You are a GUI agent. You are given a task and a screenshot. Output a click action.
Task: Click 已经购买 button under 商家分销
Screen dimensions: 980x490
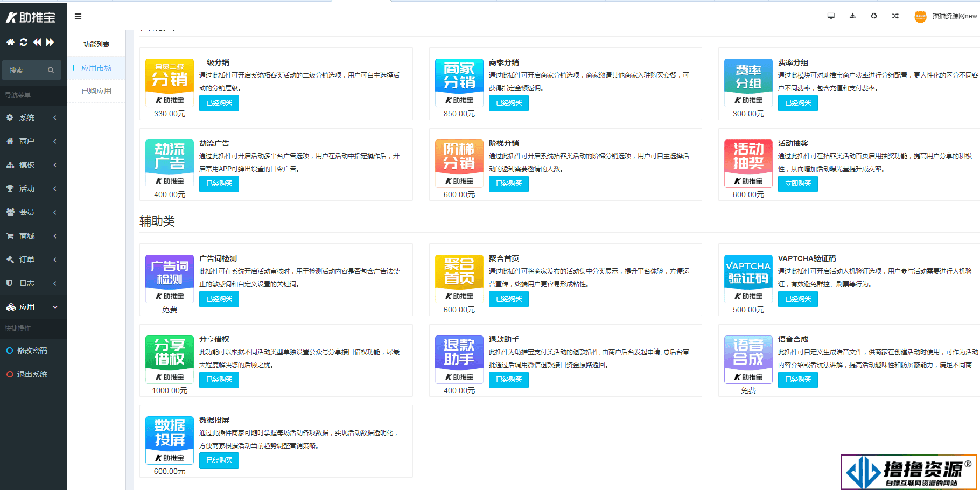click(509, 103)
